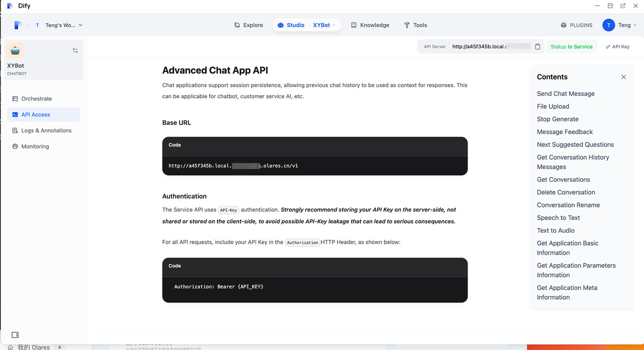Image resolution: width=644 pixels, height=350 pixels.
Task: Open the PLUGINS marketplace
Action: [x=577, y=25]
